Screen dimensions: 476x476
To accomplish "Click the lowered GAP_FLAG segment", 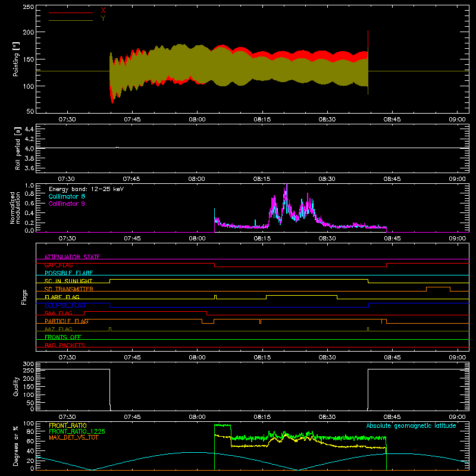I will tap(300, 267).
